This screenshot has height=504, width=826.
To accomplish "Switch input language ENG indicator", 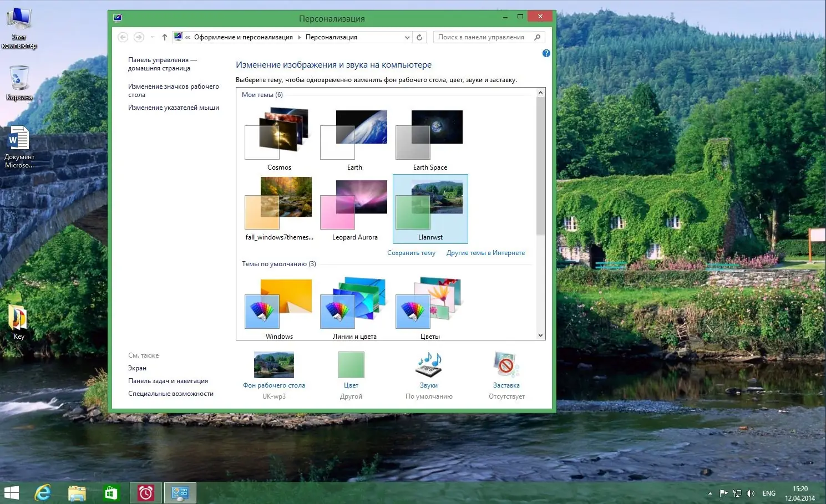I will click(x=769, y=493).
